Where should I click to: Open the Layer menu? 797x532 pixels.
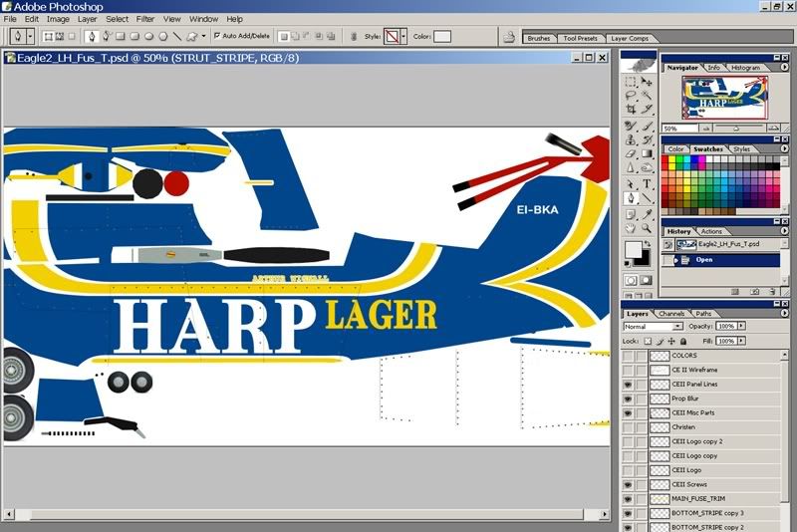click(87, 19)
